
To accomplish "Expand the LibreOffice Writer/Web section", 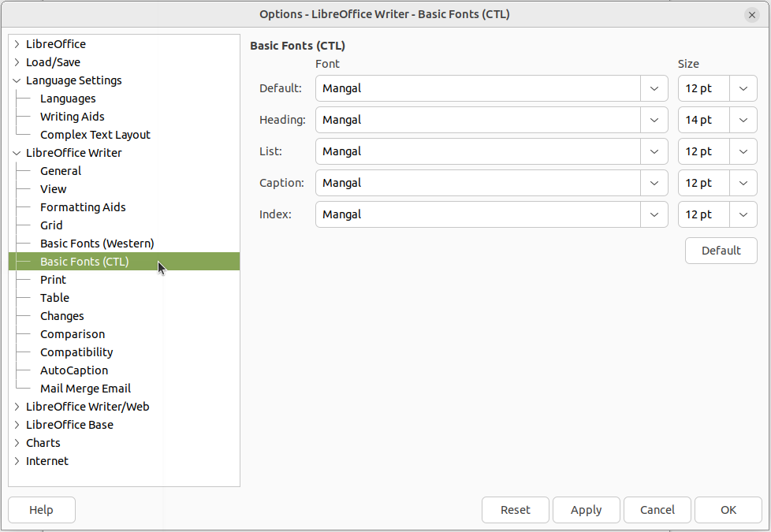I will coord(17,406).
